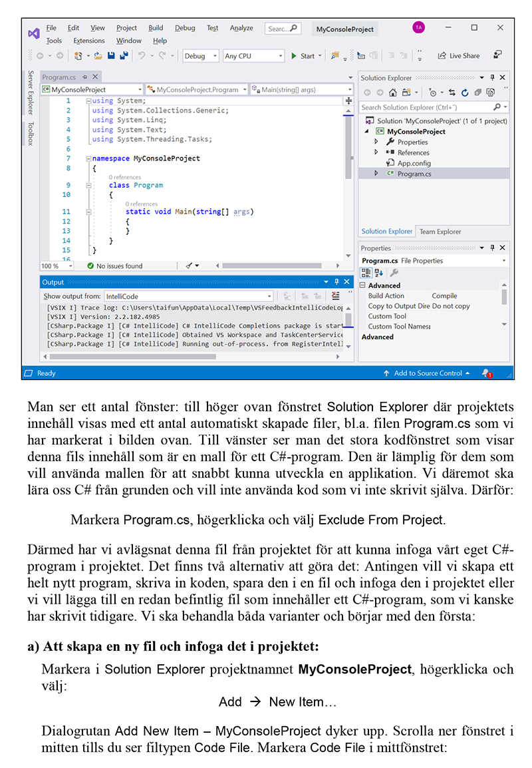Open the File menu
532x768 pixels.
pos(51,28)
